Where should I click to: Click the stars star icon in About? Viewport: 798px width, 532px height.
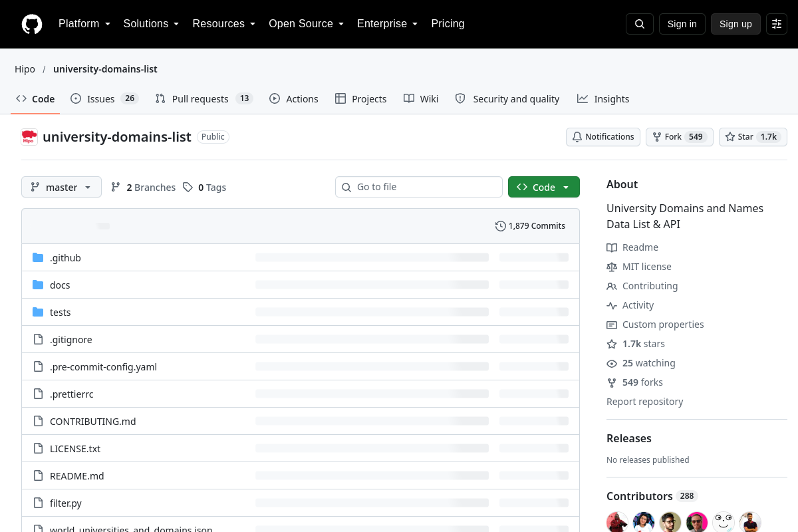tap(612, 344)
